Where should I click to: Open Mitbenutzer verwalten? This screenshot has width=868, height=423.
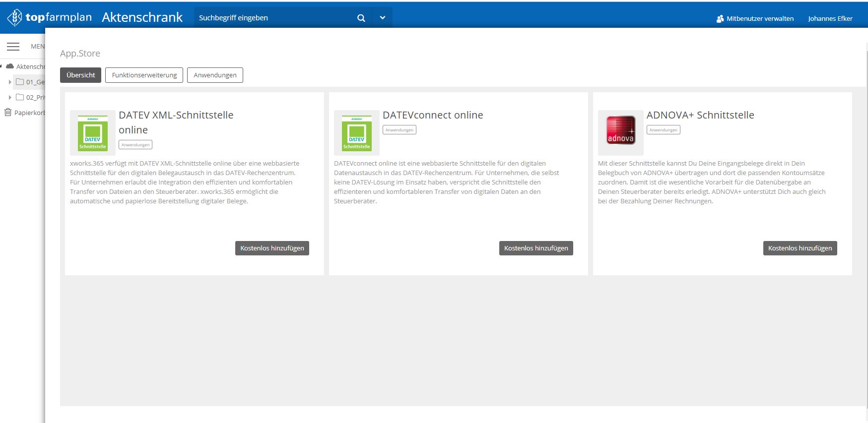[755, 19]
